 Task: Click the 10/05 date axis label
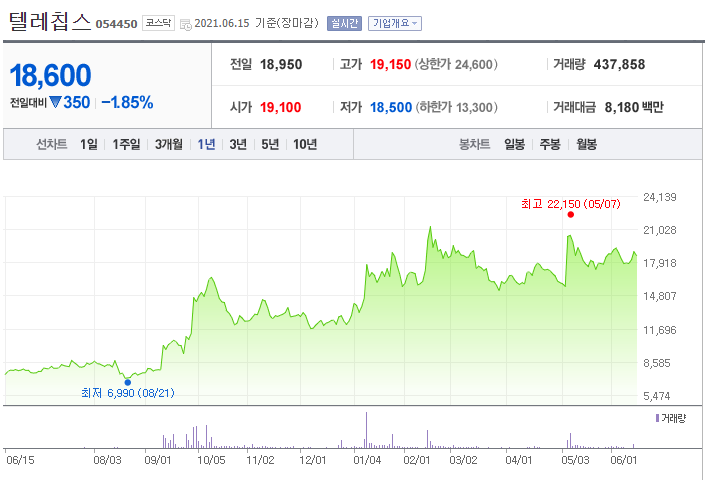click(211, 460)
